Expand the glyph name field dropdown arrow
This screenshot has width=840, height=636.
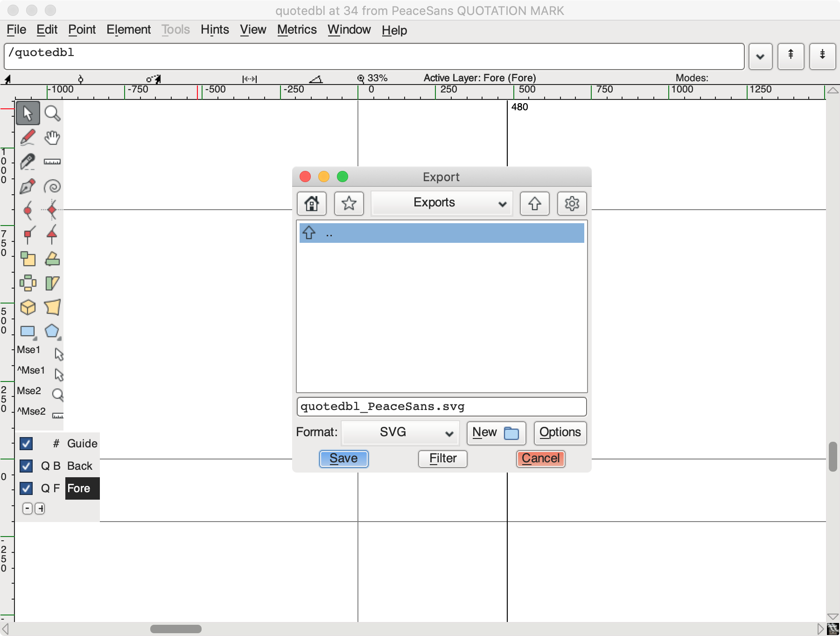point(760,57)
